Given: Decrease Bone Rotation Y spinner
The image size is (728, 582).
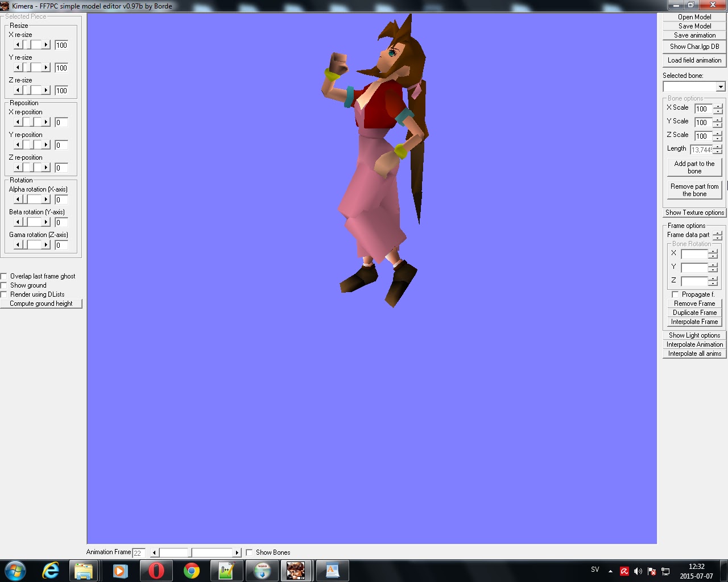Looking at the screenshot, I should coord(713,270).
